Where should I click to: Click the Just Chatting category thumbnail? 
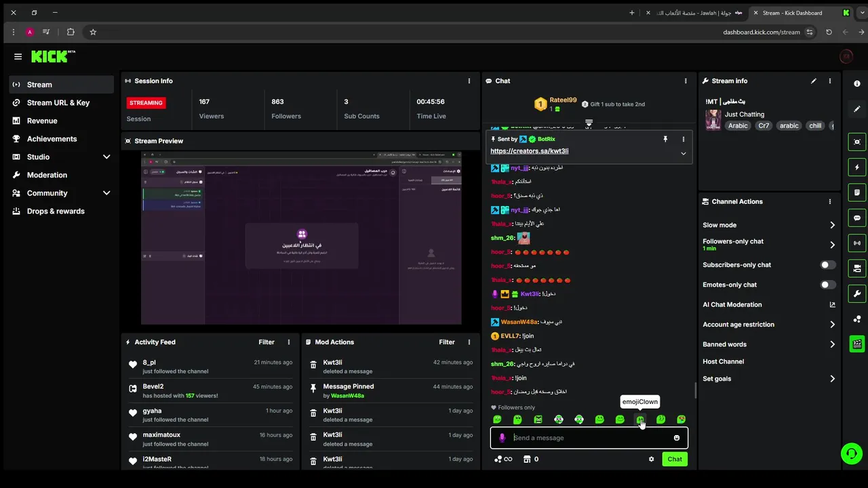[x=713, y=120]
